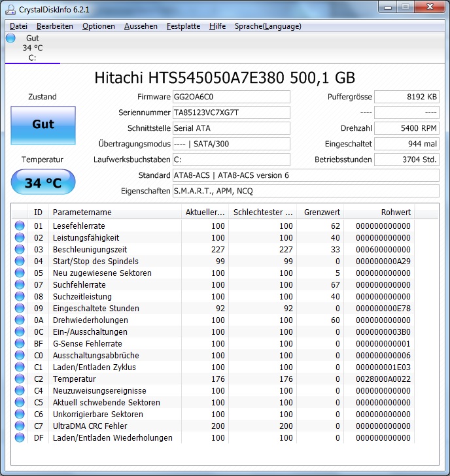This screenshot has width=450, height=476.
Task: Click the drive title Hitachi HTS545050A7E380
Action: pos(225,78)
